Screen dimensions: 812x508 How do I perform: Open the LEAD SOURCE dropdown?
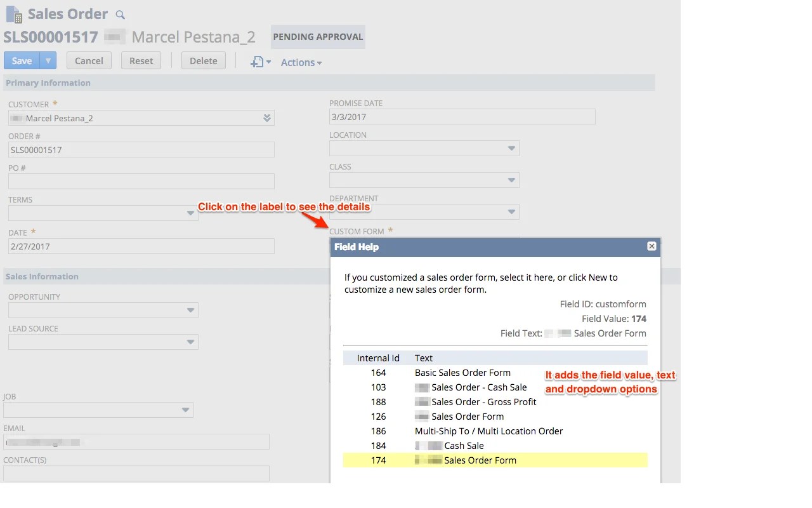click(x=190, y=342)
